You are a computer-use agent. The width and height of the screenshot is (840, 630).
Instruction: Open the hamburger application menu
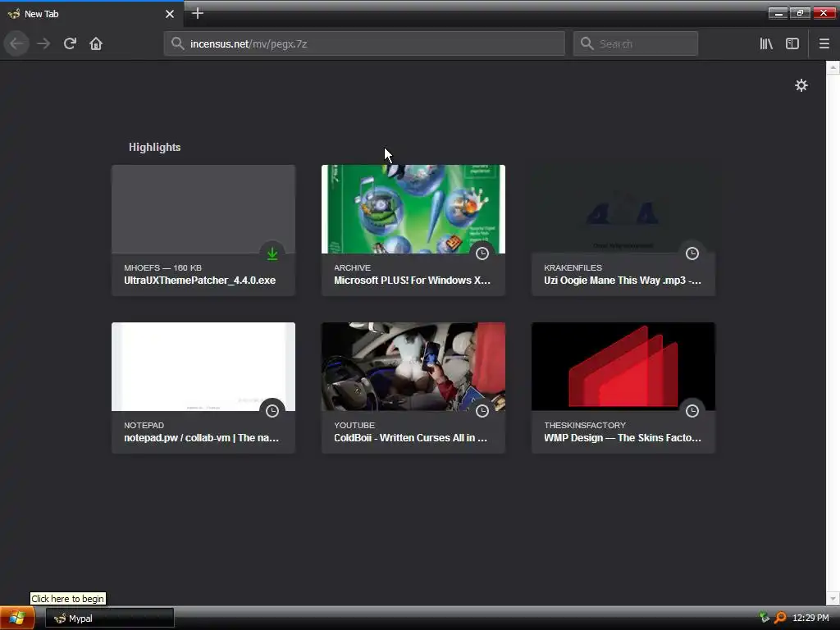pos(824,43)
